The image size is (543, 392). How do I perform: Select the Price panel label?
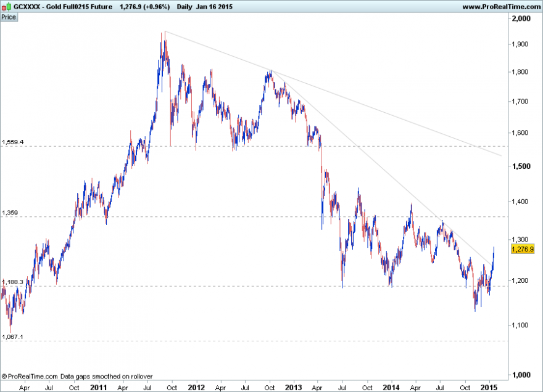[9, 17]
